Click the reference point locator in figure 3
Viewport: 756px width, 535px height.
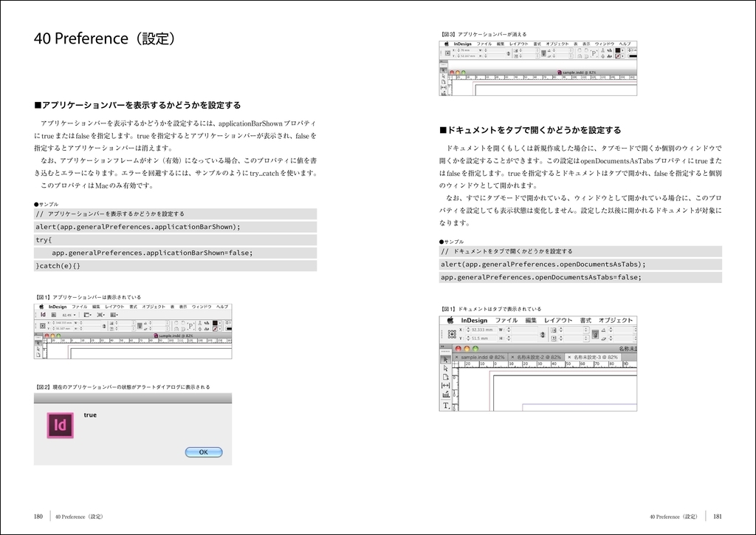tap(447, 53)
